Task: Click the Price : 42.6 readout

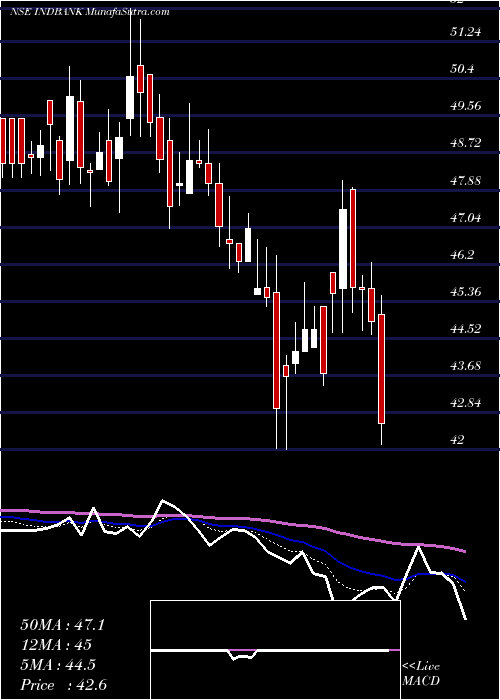Action: pyautogui.click(x=63, y=685)
